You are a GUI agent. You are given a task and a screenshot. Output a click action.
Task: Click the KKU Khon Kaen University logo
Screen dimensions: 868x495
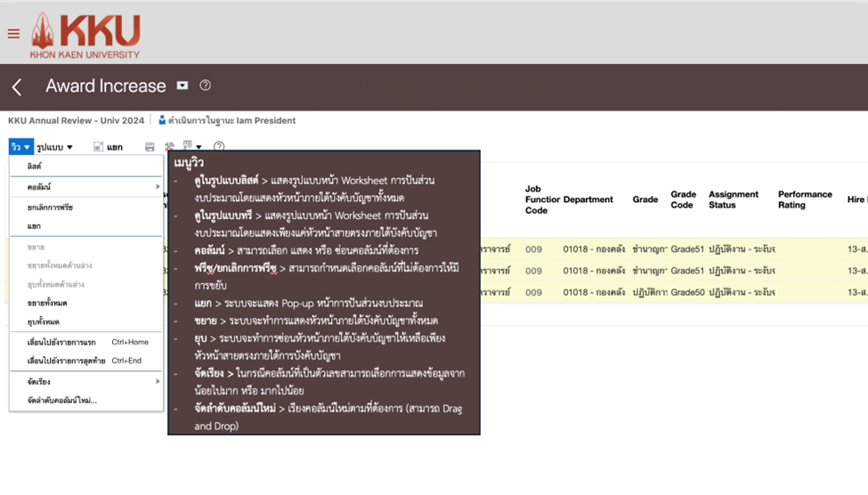point(85,35)
